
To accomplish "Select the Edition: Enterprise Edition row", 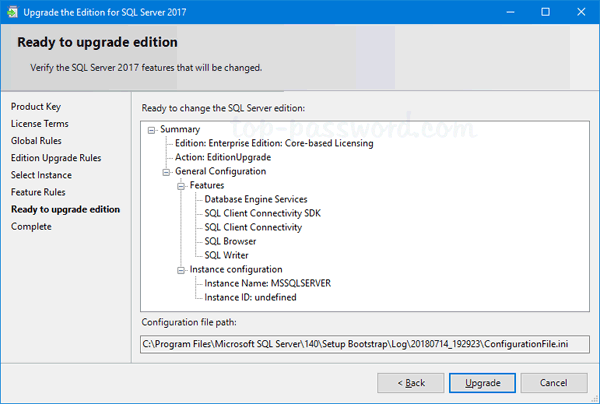I will pos(274,143).
